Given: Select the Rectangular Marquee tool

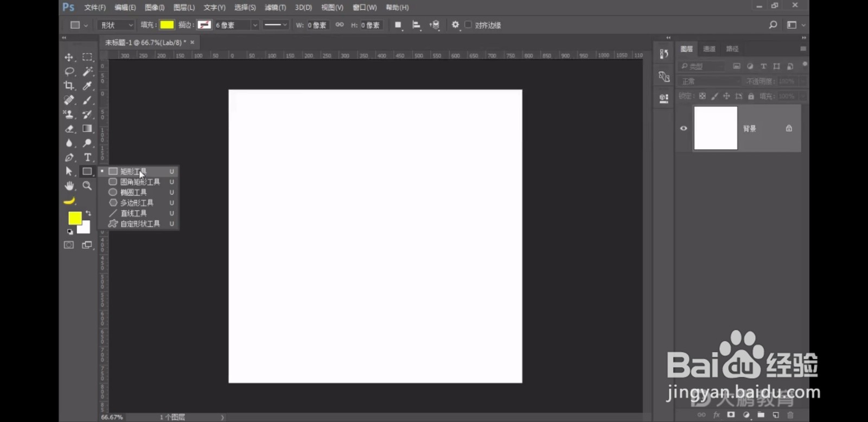Looking at the screenshot, I should (87, 57).
